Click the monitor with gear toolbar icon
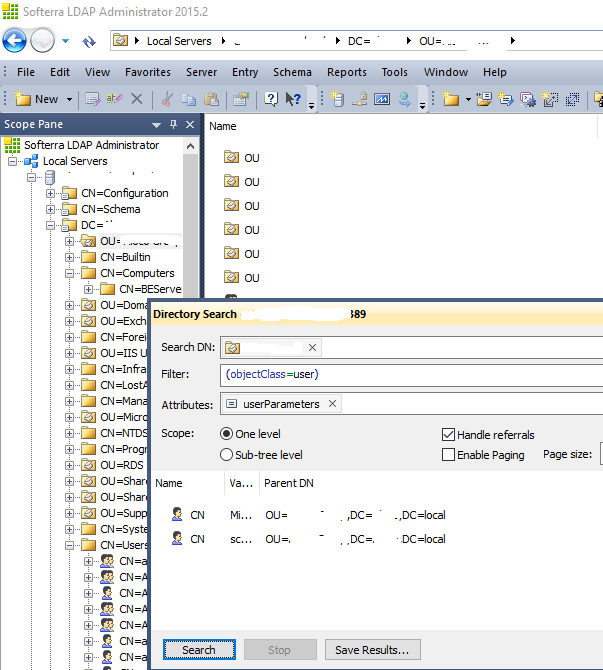603x670 pixels. click(x=528, y=99)
